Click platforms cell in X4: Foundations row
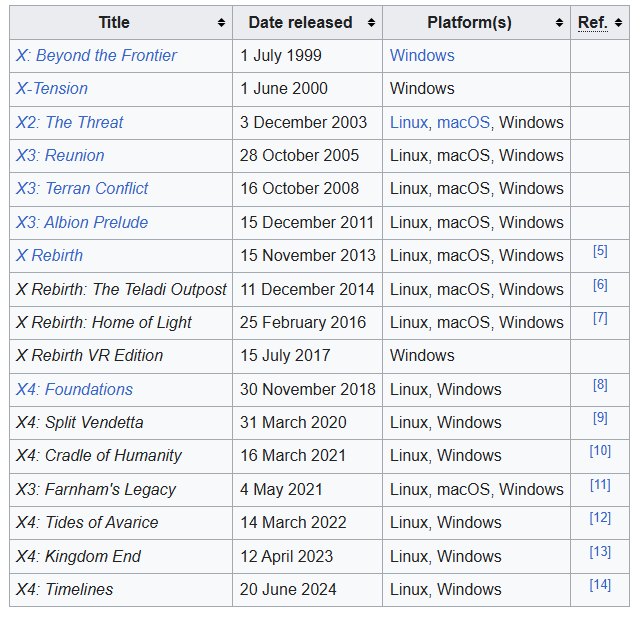The image size is (642, 618). (477, 389)
